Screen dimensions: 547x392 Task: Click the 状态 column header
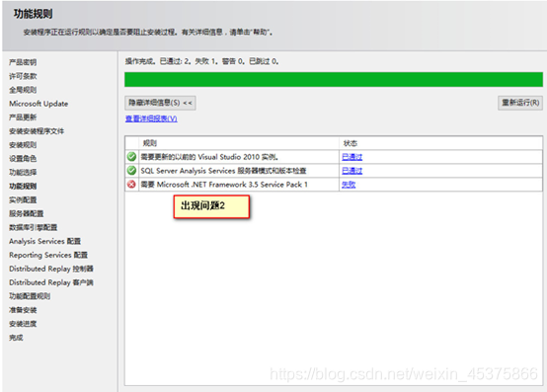point(351,143)
